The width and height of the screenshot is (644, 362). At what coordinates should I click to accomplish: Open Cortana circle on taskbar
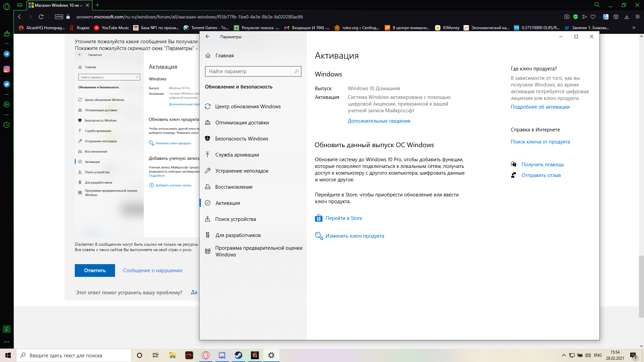[140, 355]
